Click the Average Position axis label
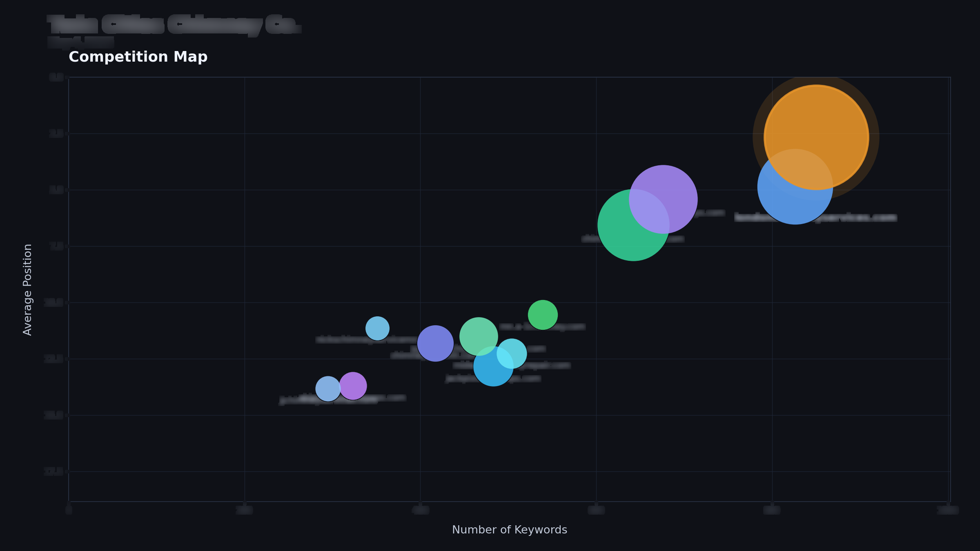Viewport: 980px width, 551px height. pyautogui.click(x=27, y=289)
